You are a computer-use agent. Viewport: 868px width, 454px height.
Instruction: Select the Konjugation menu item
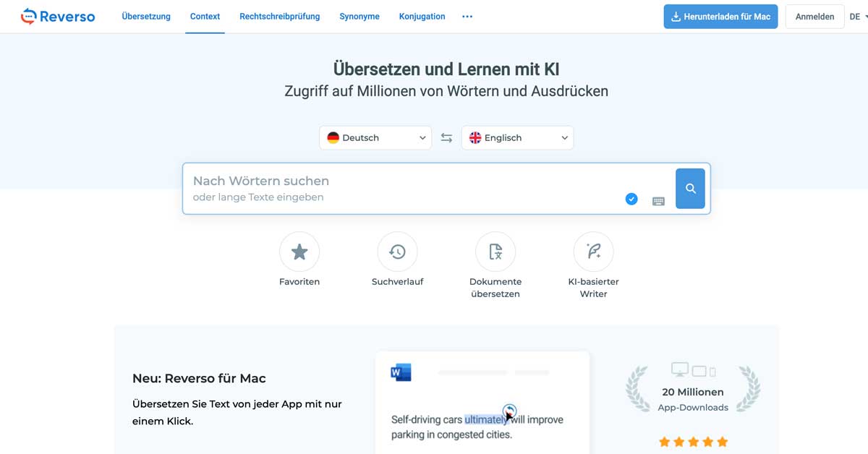tap(422, 16)
